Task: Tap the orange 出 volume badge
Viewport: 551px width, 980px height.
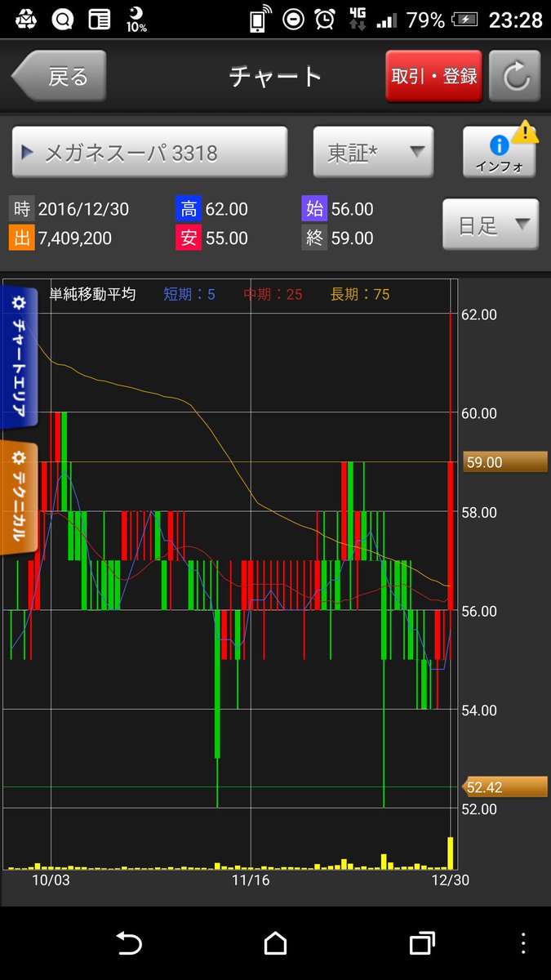Action: [20, 238]
